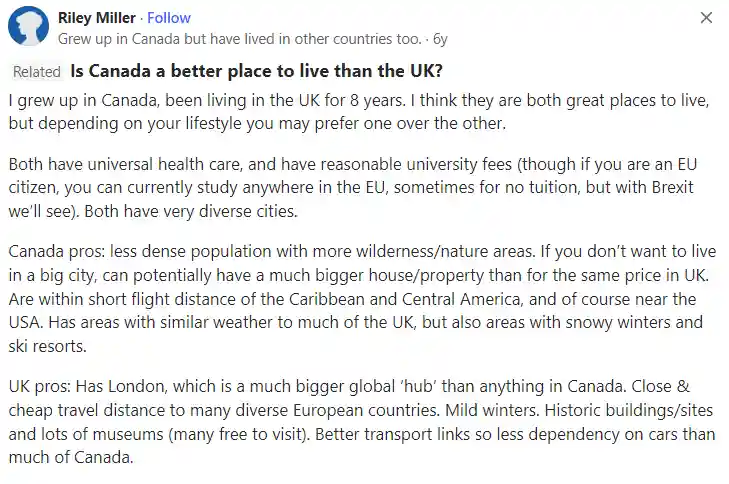
Task: Click the paragraph starting "Canada pros"
Action: (362, 298)
